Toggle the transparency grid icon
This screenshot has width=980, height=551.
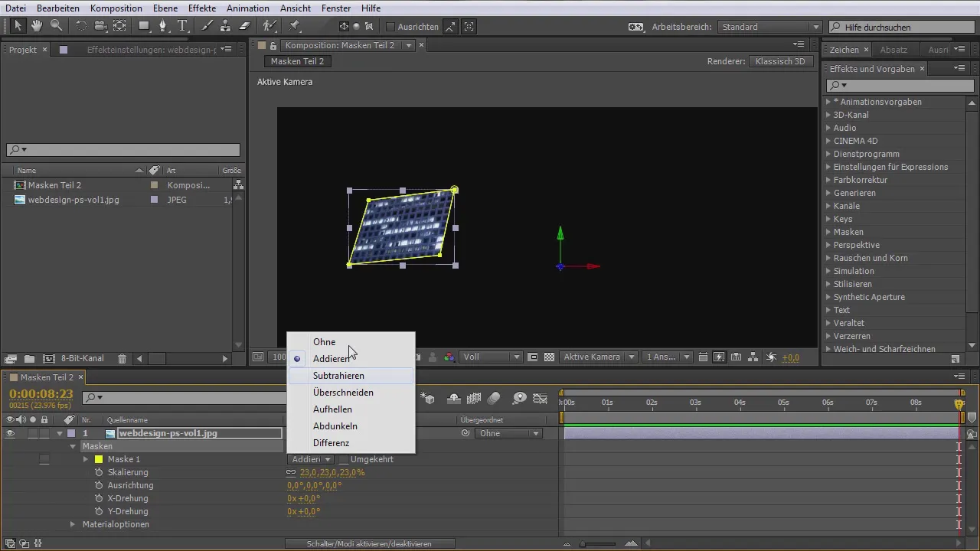pyautogui.click(x=549, y=357)
